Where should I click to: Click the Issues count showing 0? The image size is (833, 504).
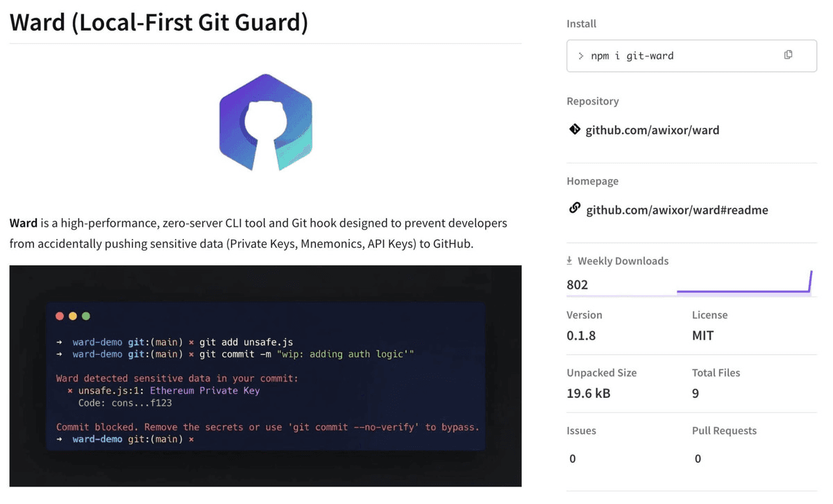571,459
